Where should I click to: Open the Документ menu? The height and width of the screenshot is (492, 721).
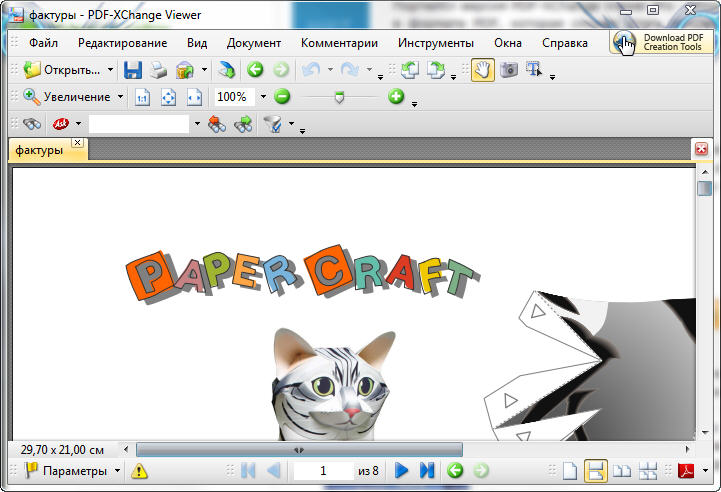click(253, 43)
